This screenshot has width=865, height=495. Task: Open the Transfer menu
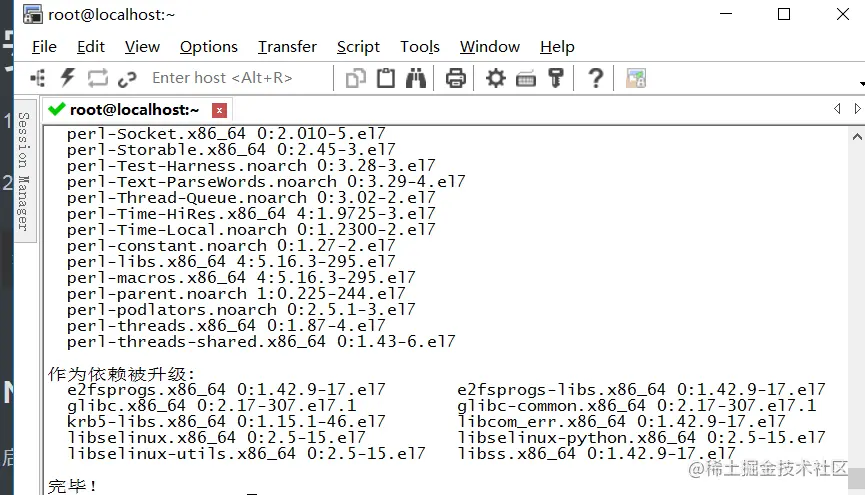pos(287,47)
